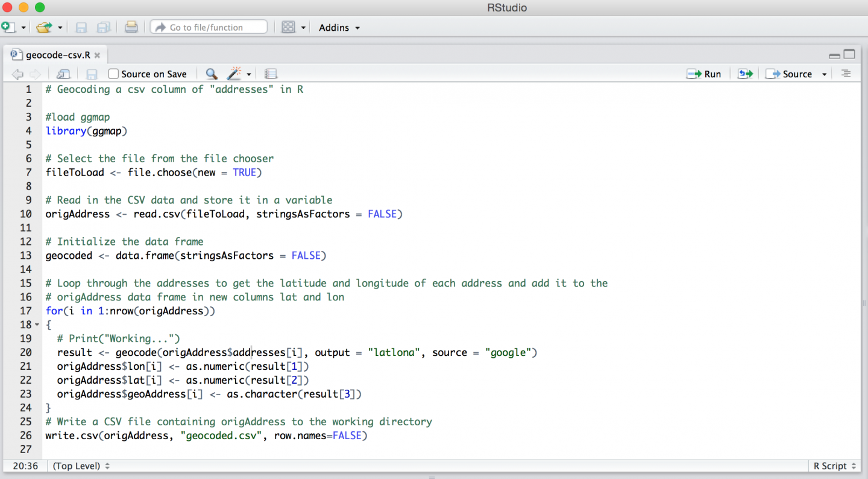
Task: Click inside the Go to file/function field
Action: (208, 27)
